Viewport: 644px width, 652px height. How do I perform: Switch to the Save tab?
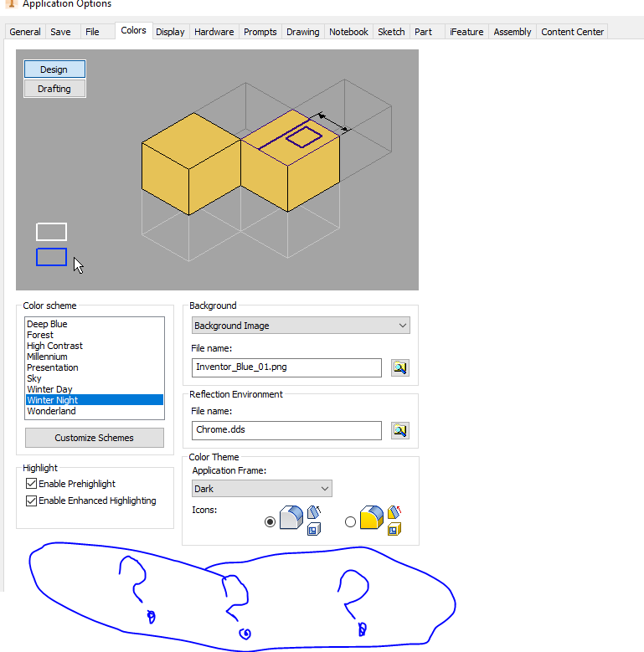tap(61, 32)
